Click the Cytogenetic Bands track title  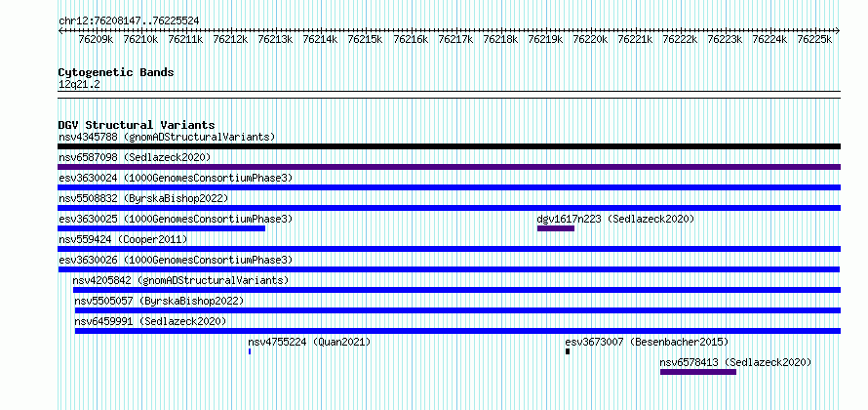(116, 72)
